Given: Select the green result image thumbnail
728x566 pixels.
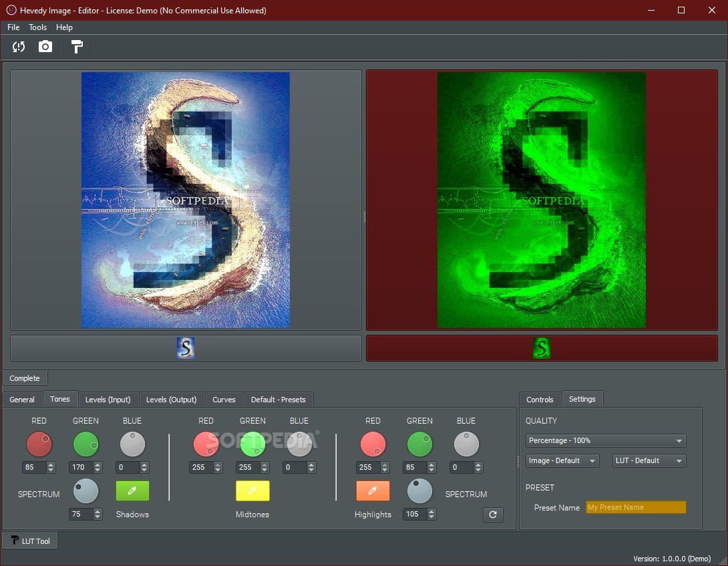Looking at the screenshot, I should (x=542, y=348).
